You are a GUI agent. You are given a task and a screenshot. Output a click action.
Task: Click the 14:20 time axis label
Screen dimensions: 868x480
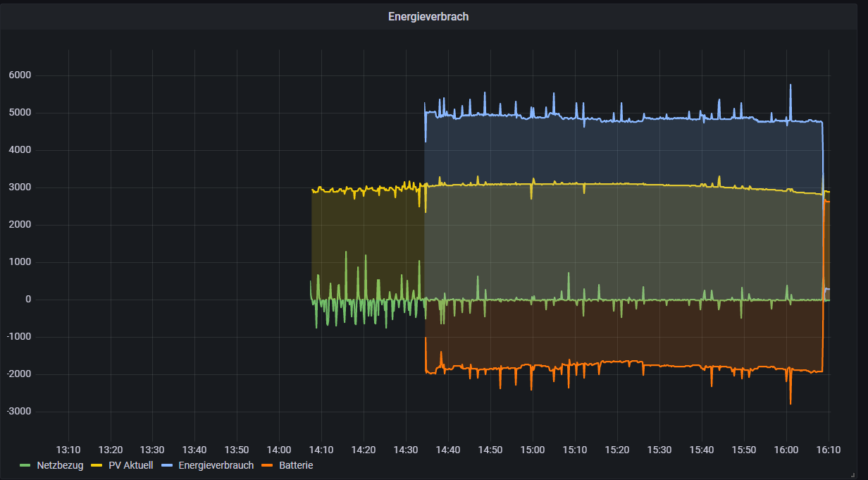click(x=364, y=450)
